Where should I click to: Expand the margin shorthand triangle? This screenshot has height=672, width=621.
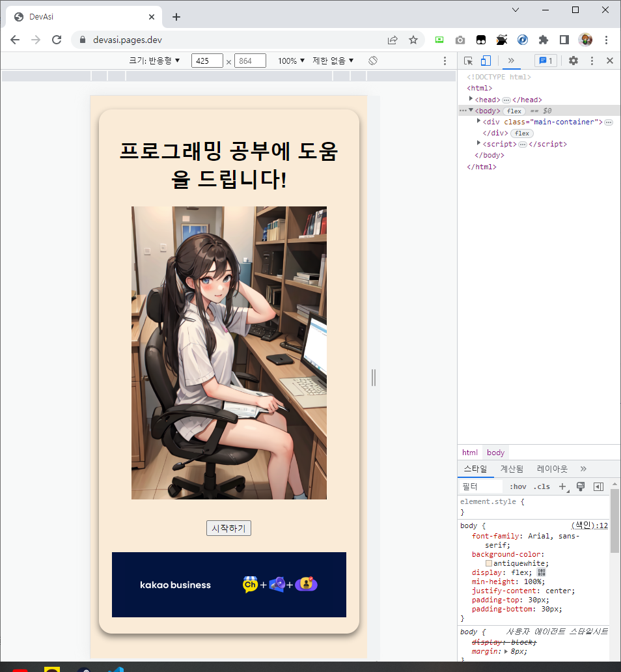[x=506, y=651]
